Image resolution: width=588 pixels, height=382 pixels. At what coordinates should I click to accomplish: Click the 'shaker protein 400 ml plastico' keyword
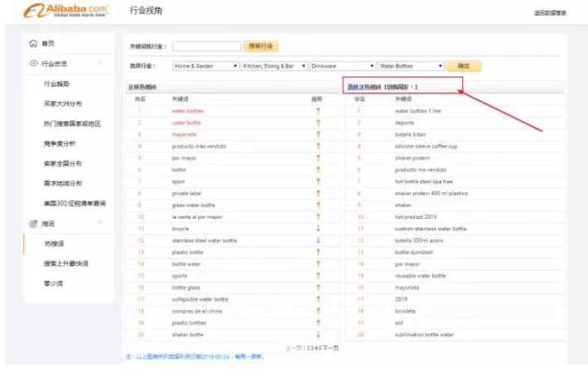431,193
